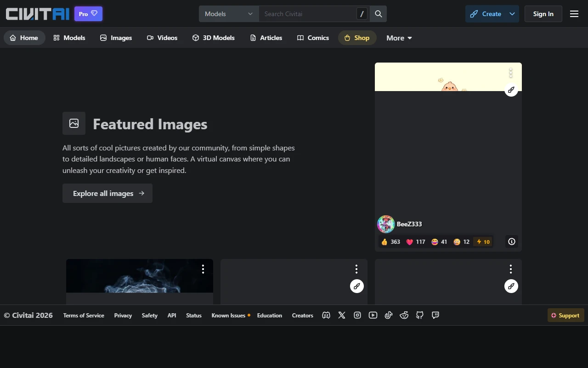Screen dimensions: 588x368
Task: Open the 3D Models tab
Action: click(214, 38)
